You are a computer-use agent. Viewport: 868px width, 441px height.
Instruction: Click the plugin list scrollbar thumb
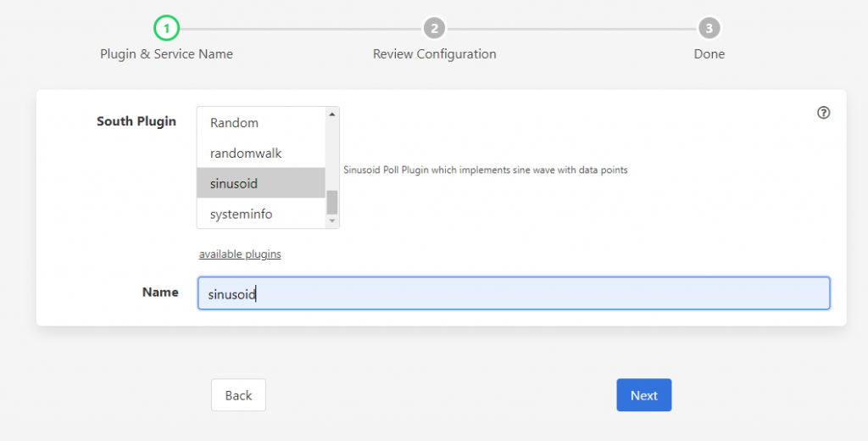pyautogui.click(x=331, y=202)
